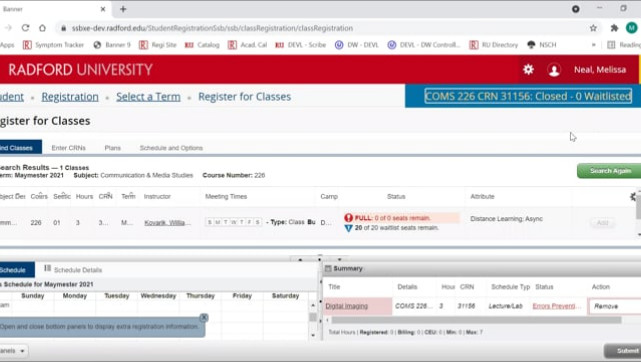Open the instructor Kovarik, William link

tap(167, 223)
